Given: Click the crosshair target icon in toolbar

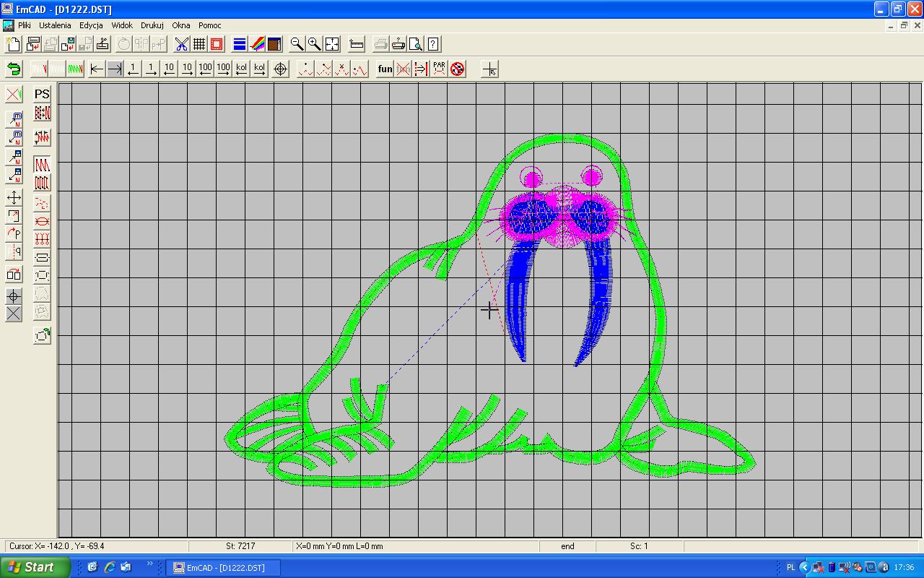Looking at the screenshot, I should click(282, 69).
